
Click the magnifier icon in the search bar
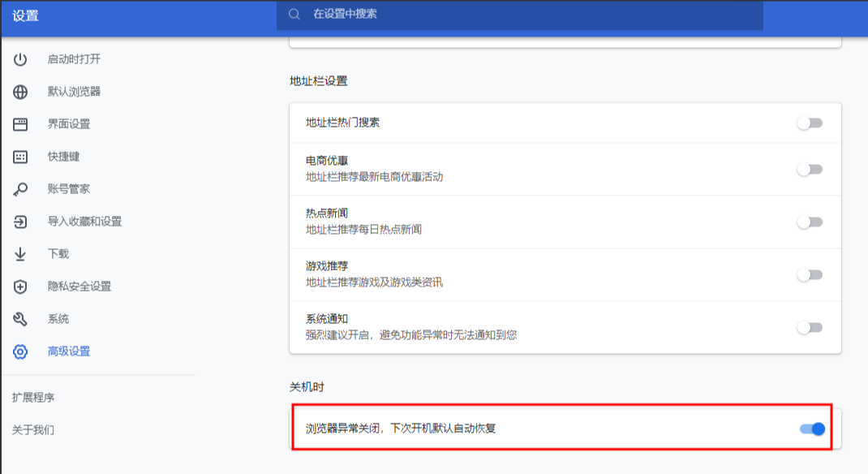295,14
